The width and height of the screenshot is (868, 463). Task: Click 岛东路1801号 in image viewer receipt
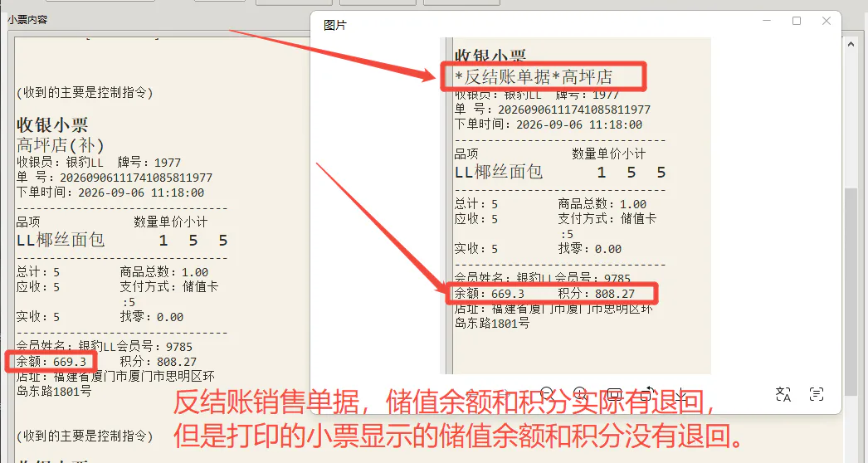click(492, 323)
